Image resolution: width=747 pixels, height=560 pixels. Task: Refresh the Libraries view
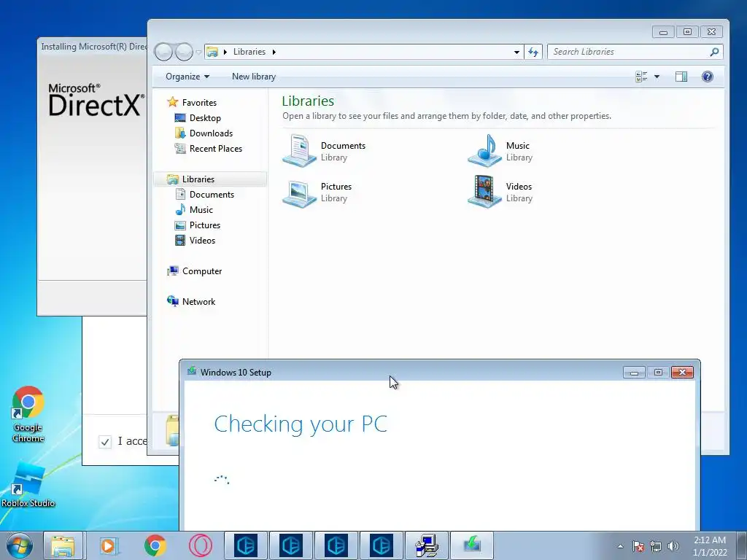point(533,52)
